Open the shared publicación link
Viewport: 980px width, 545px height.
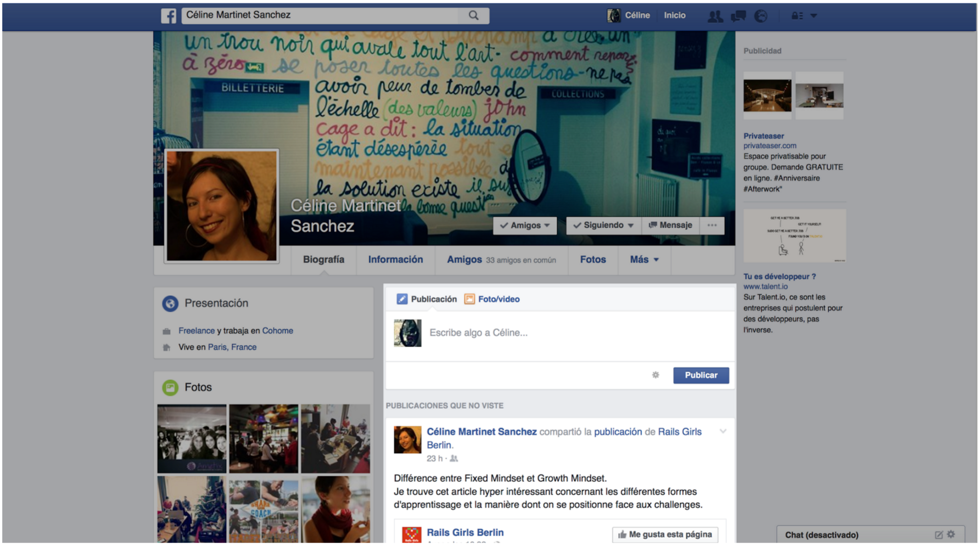click(x=618, y=432)
